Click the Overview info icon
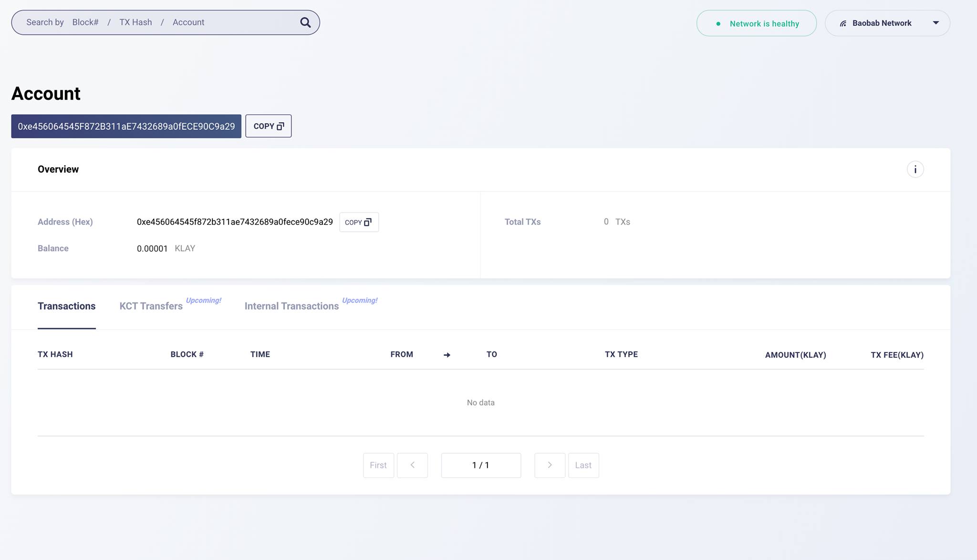Image resolution: width=977 pixels, height=560 pixels. point(915,169)
